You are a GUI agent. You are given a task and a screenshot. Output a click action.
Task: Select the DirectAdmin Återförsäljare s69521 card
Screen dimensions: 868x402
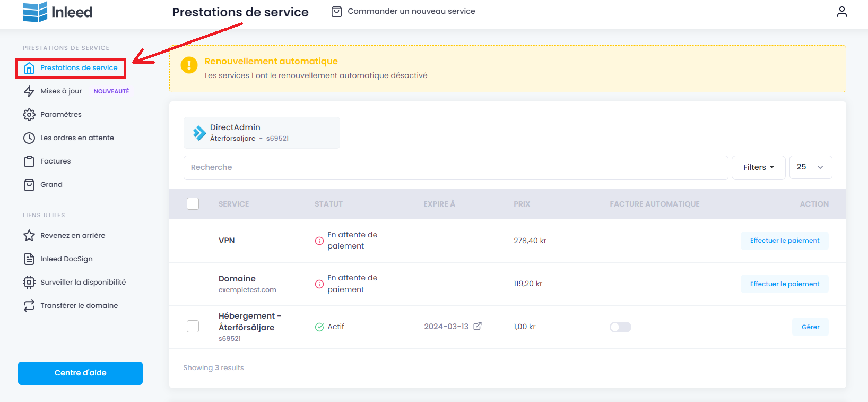(x=262, y=133)
